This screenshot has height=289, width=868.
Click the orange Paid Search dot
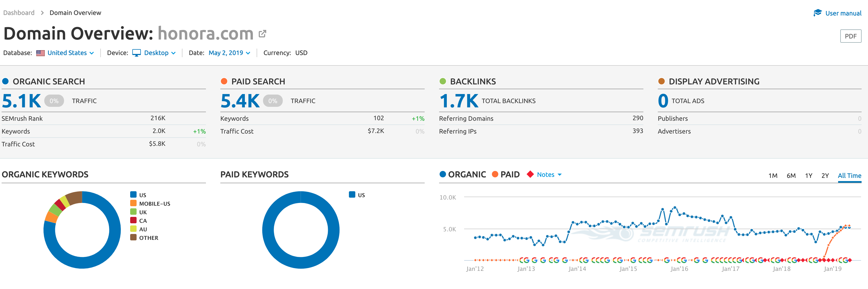pos(224,81)
